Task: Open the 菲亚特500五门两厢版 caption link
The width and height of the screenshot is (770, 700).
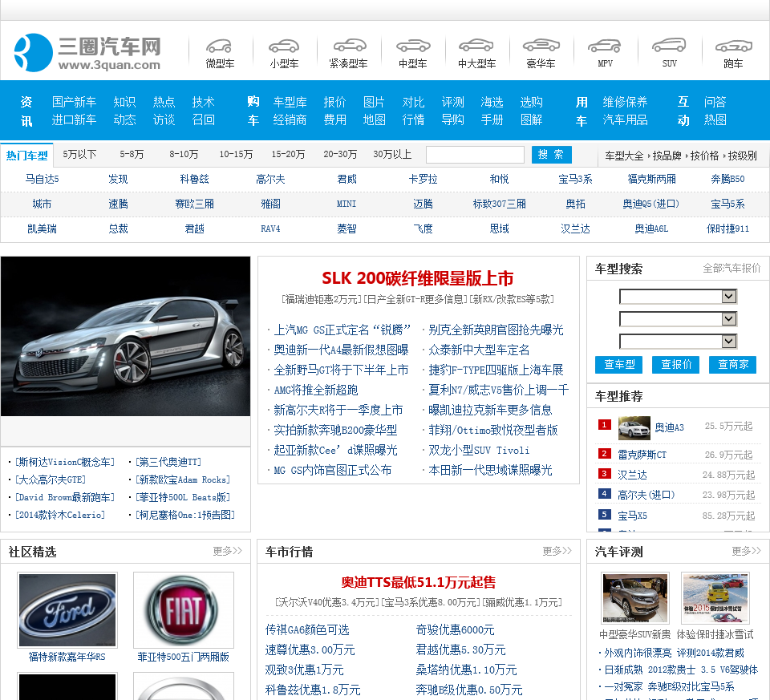Action: (183, 657)
